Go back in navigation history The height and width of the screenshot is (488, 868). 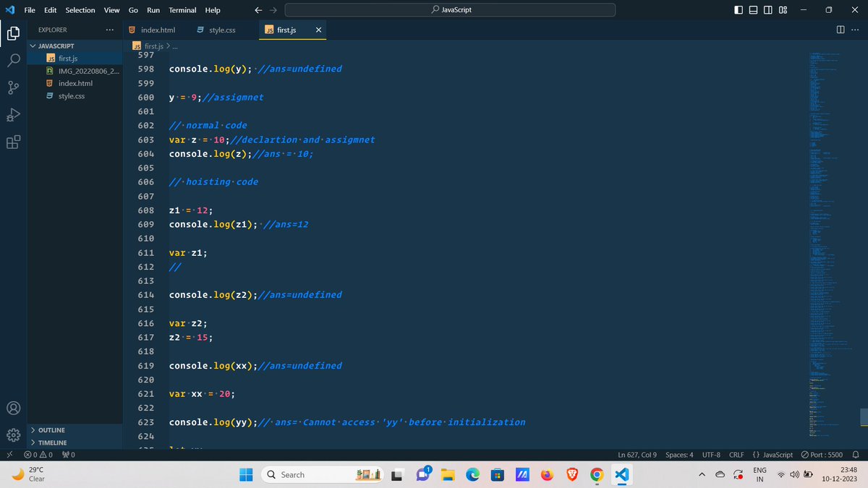[x=259, y=10]
